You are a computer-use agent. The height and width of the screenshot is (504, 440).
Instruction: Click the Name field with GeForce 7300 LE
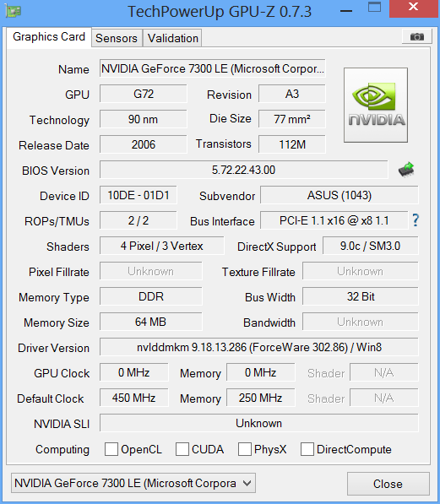click(x=213, y=68)
